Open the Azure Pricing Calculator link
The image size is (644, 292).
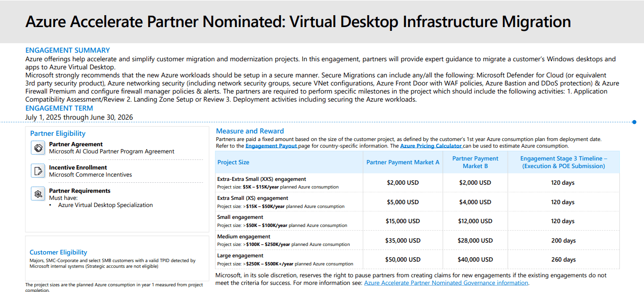coord(431,146)
